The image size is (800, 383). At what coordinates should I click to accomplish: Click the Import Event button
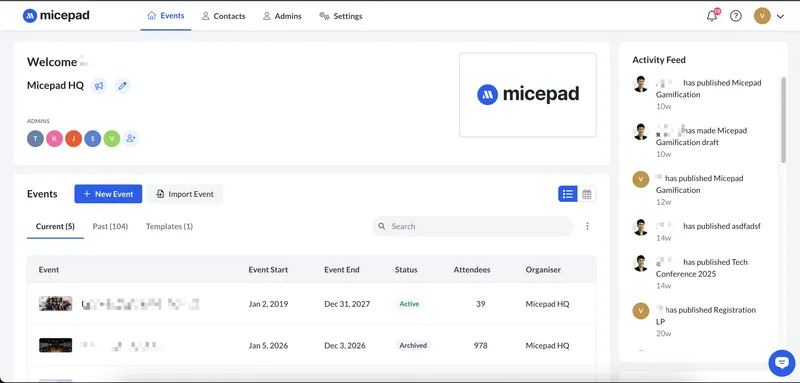[185, 194]
